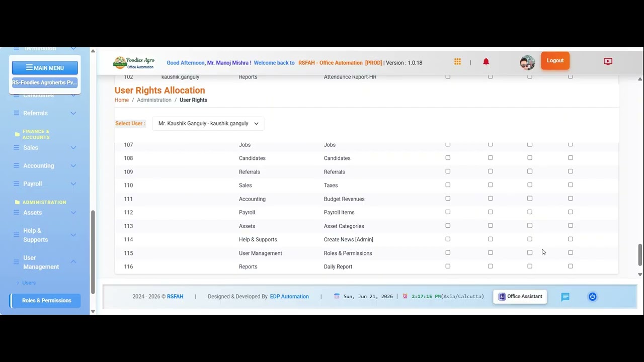Go to Home breadcrumb link
644x362 pixels.
(122, 100)
